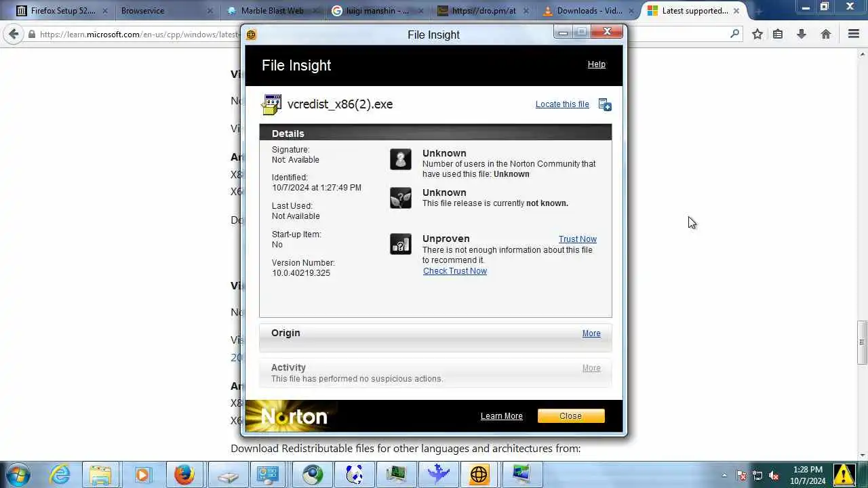Screen dimensions: 868x488
Task: Open Windows Explorer folder taskbar icon
Action: 100,474
